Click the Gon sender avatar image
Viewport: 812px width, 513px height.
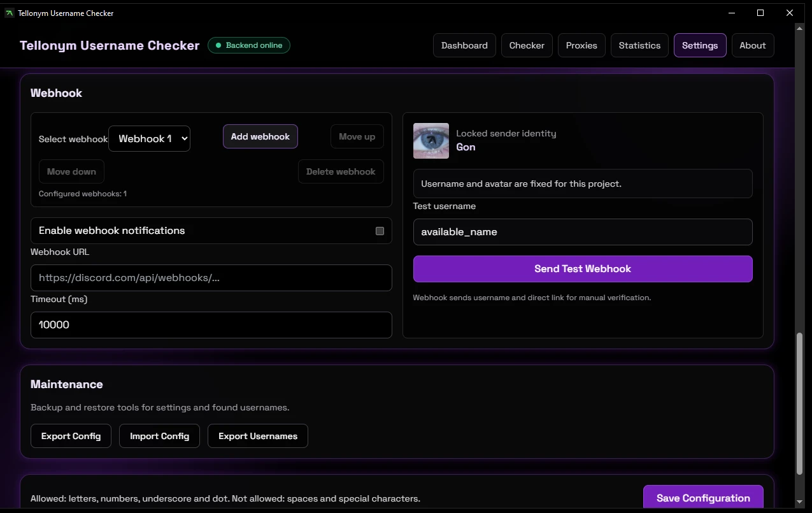tap(431, 141)
